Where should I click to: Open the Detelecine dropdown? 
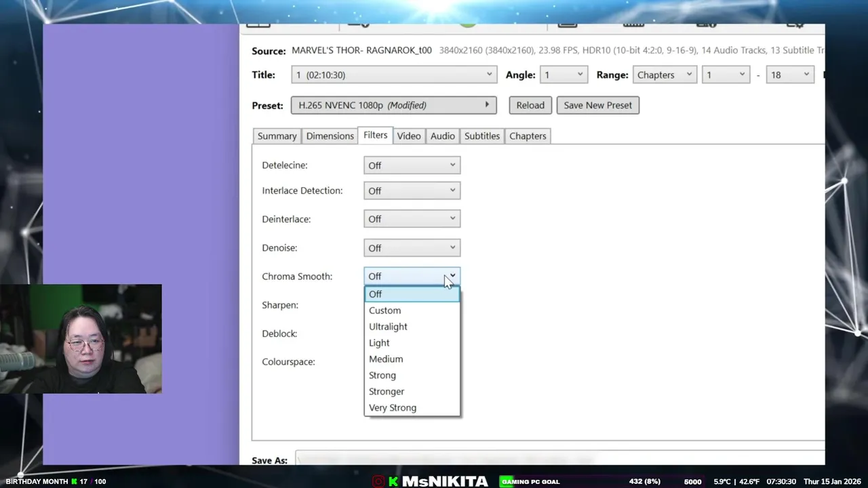412,165
